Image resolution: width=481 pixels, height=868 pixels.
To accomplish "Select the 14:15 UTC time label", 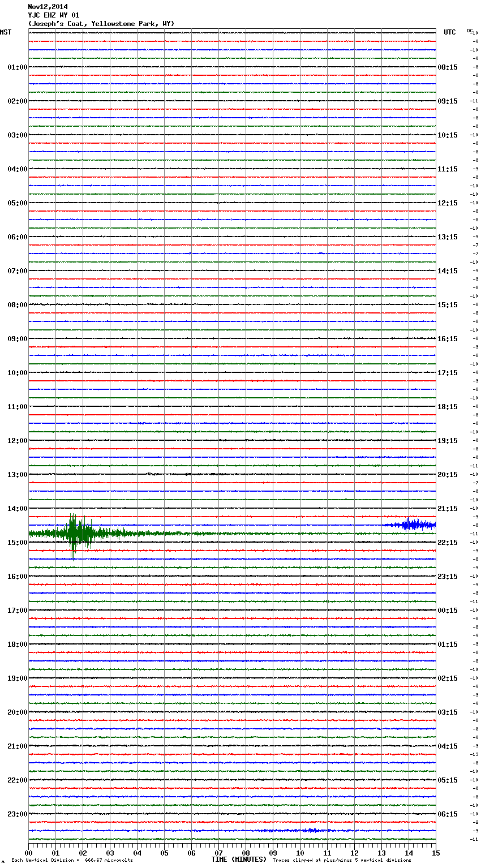I will (448, 271).
